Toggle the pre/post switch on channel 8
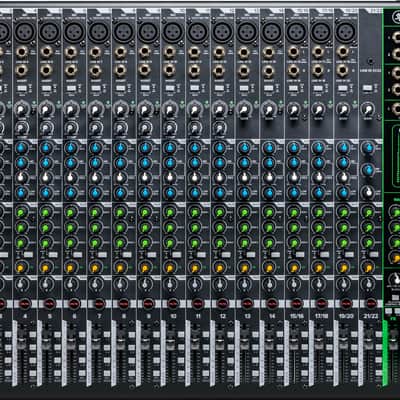400x400 pixels. tap(127, 254)
